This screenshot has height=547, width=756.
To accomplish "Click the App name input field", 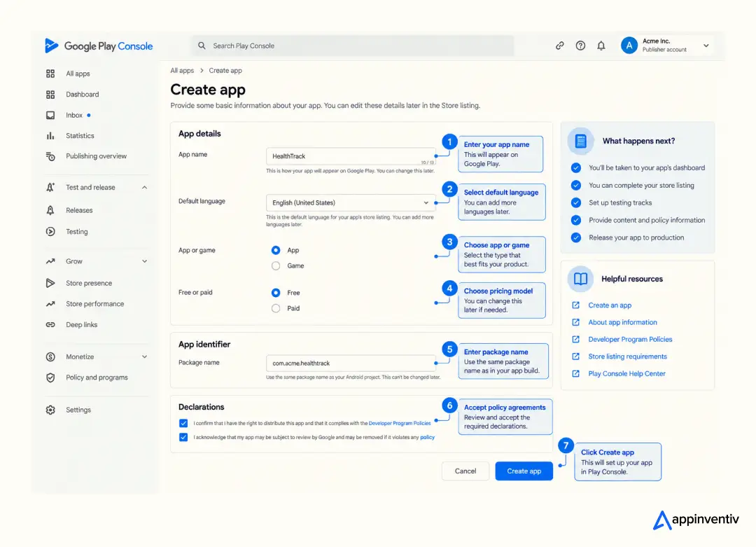I will click(x=351, y=155).
